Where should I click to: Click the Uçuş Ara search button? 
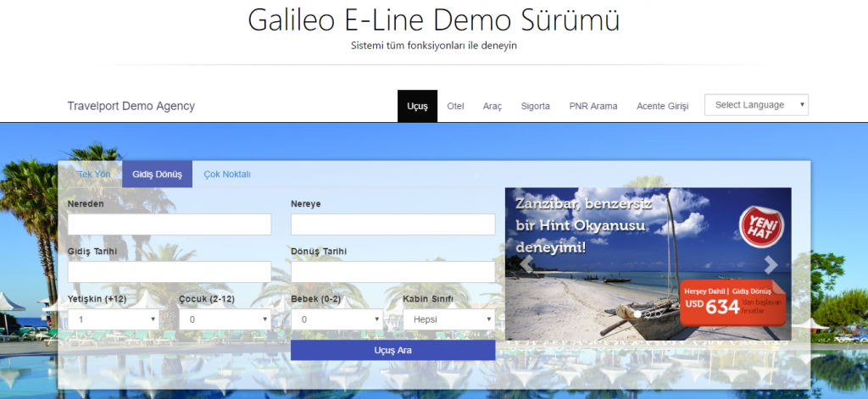(x=393, y=351)
